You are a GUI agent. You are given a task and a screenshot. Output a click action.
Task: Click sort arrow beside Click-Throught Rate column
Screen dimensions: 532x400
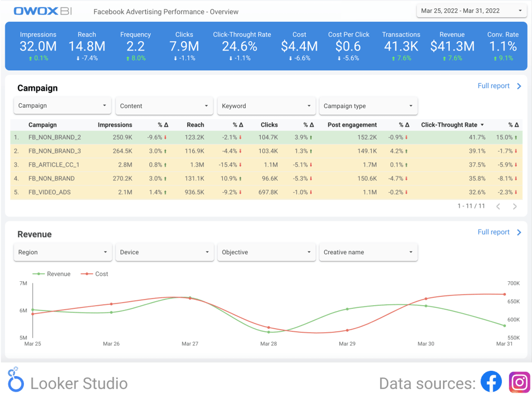[482, 125]
